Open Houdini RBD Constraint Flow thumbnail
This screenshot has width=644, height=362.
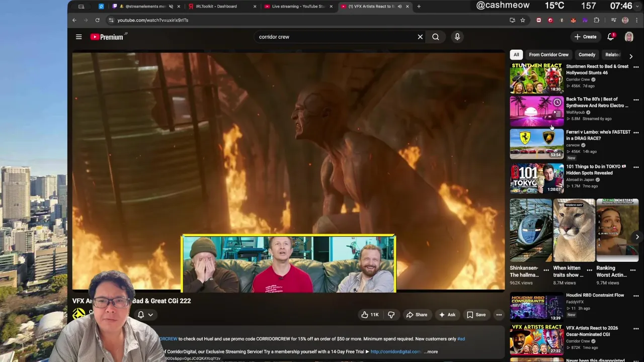[x=537, y=307]
